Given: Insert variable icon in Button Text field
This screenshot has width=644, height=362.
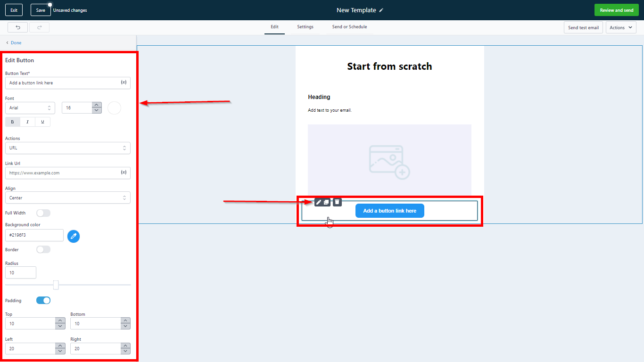Looking at the screenshot, I should [124, 82].
